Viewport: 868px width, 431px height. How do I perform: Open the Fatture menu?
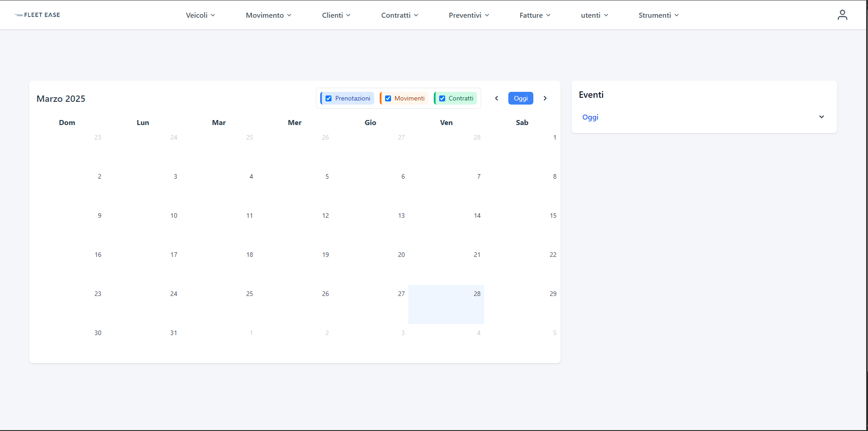click(535, 15)
